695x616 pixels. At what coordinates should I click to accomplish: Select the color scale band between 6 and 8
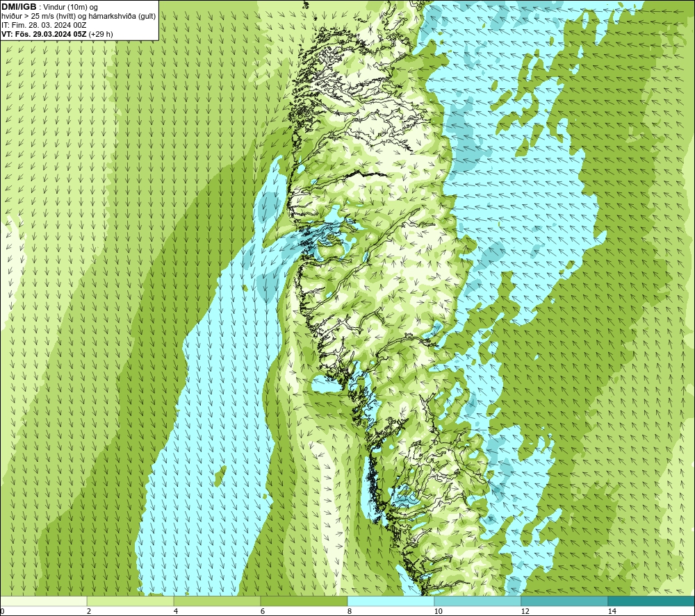304,601
